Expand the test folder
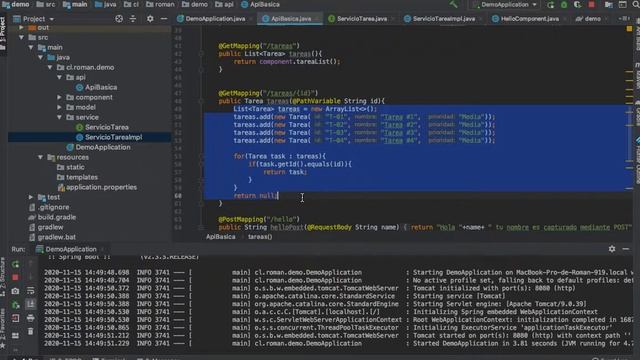 pos(31,197)
